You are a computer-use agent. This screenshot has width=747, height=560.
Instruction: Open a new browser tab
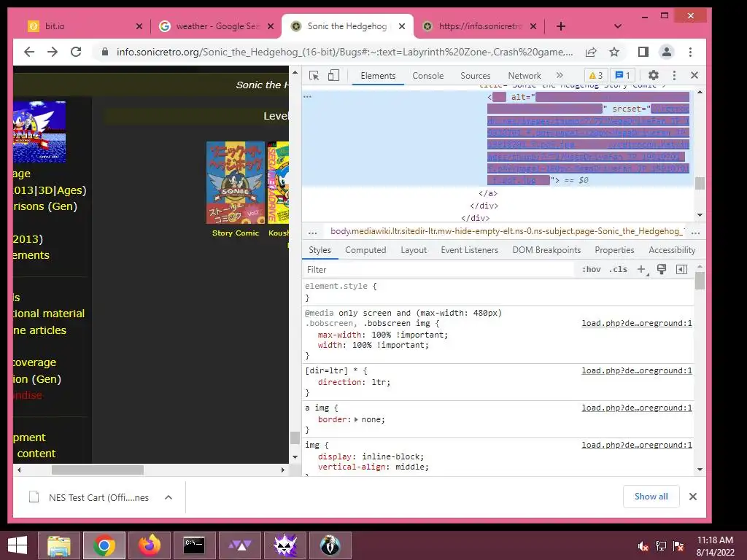tap(561, 26)
